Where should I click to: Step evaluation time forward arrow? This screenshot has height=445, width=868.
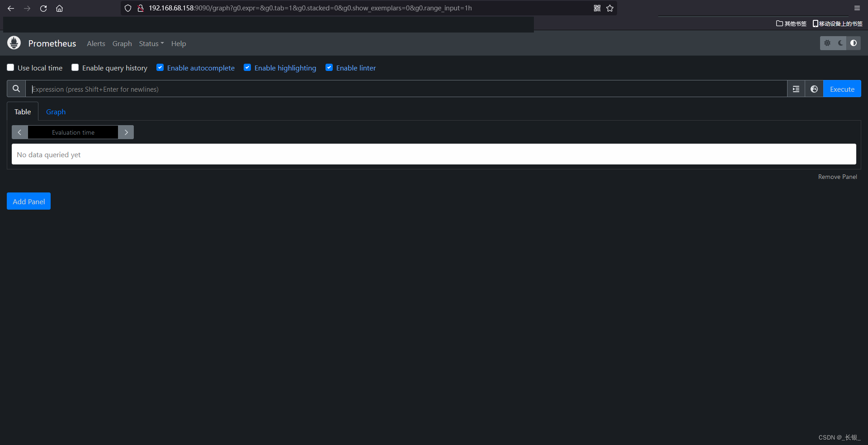point(126,132)
